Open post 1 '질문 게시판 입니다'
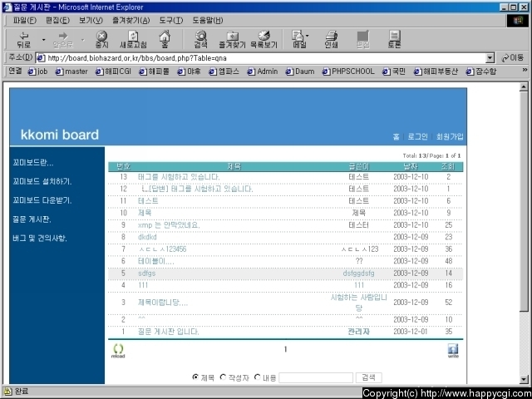This screenshot has width=532, height=399. tap(168, 332)
